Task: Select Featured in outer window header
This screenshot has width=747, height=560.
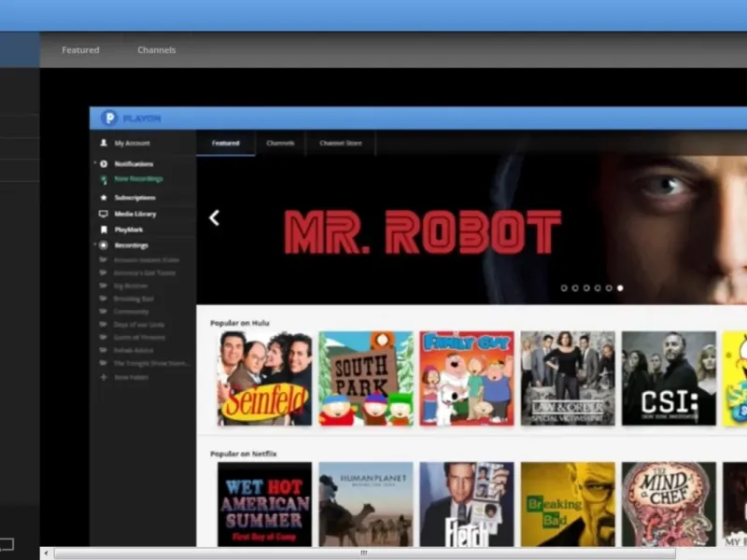Action: coord(80,50)
